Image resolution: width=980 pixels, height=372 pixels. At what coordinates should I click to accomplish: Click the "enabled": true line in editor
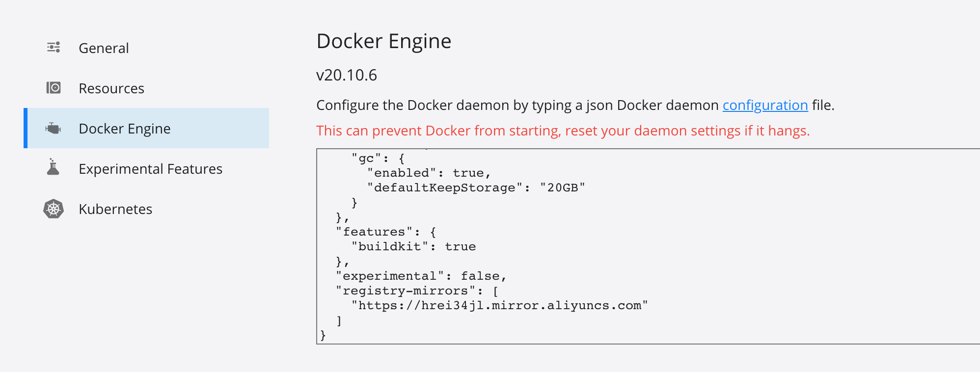point(429,173)
